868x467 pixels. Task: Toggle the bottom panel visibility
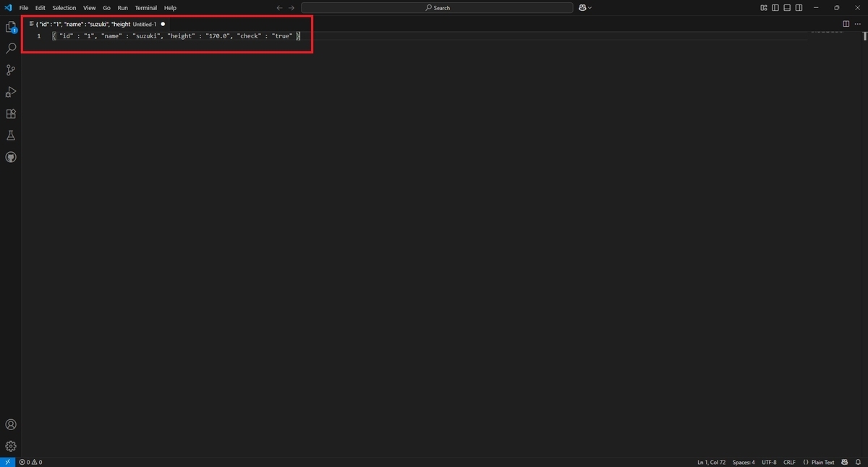[786, 7]
